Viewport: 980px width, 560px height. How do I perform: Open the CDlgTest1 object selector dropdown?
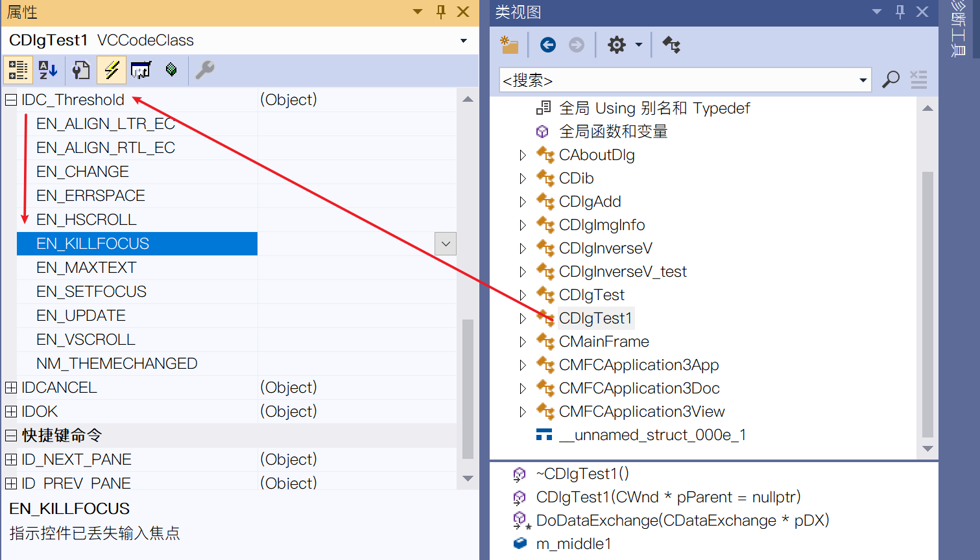[x=464, y=41]
